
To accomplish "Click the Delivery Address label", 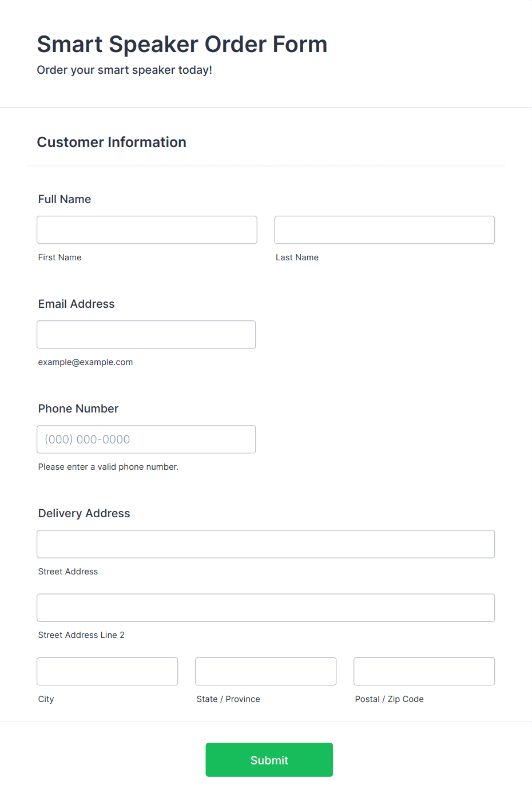I will [84, 513].
